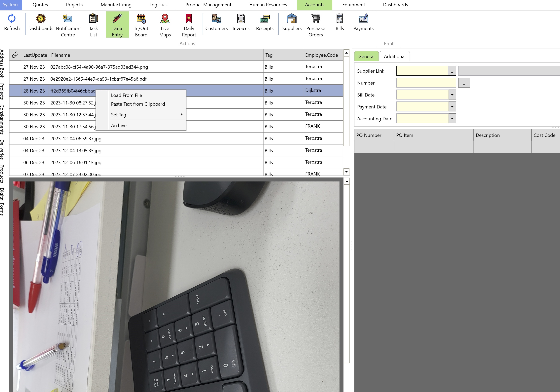Open the Projects side panel

tap(2, 92)
